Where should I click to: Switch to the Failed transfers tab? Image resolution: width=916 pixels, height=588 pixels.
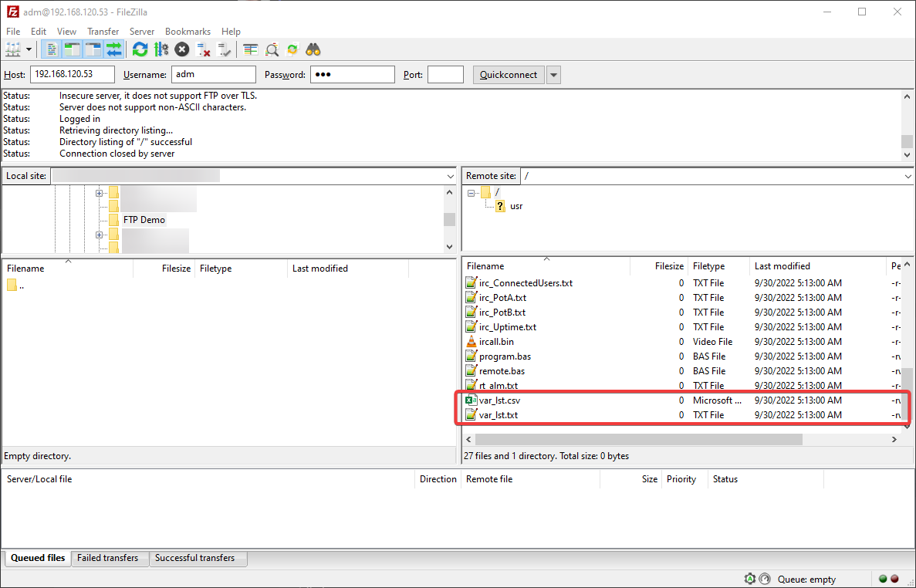pyautogui.click(x=107, y=558)
